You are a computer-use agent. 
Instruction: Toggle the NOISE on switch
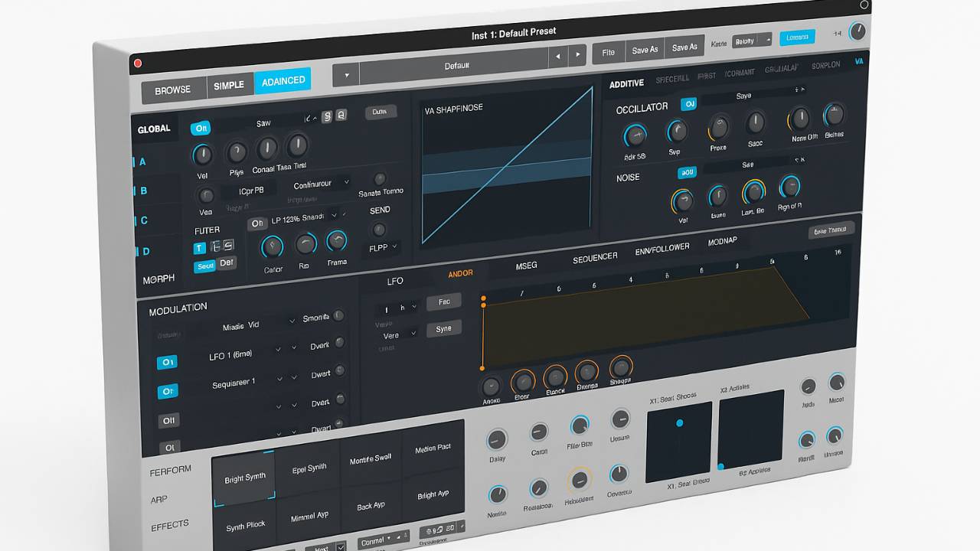[x=687, y=173]
